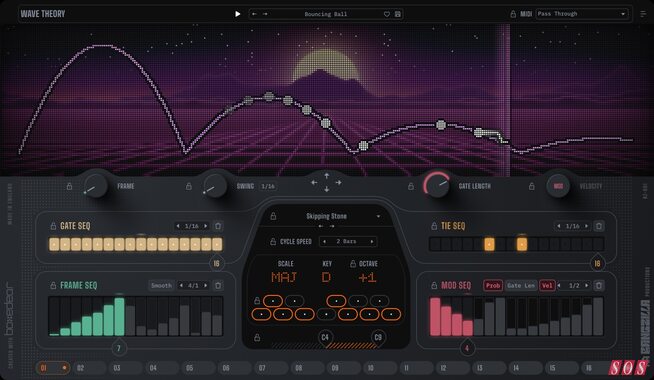The width and height of the screenshot is (654, 380).
Task: Click the Frame Seq length marker 7
Action: coord(118,348)
